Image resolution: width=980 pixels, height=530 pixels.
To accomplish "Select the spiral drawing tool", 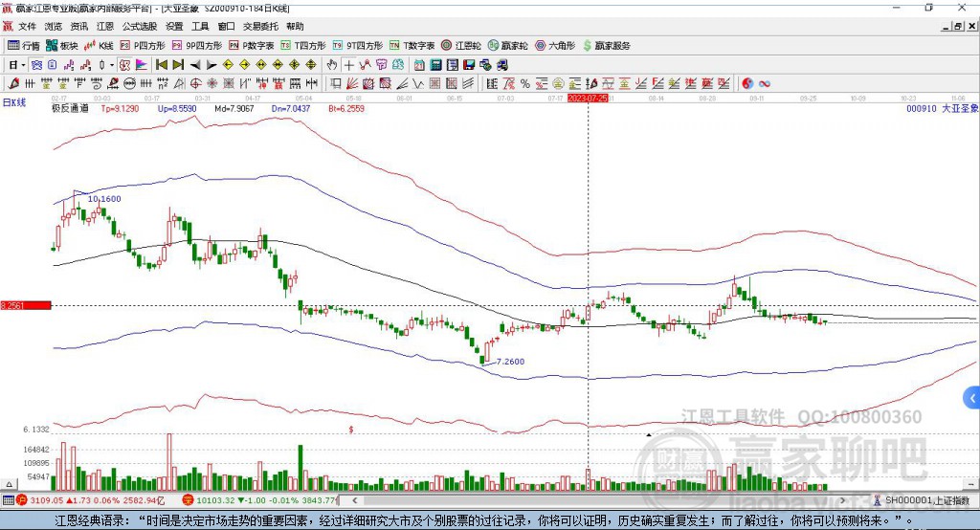I will point(97,84).
